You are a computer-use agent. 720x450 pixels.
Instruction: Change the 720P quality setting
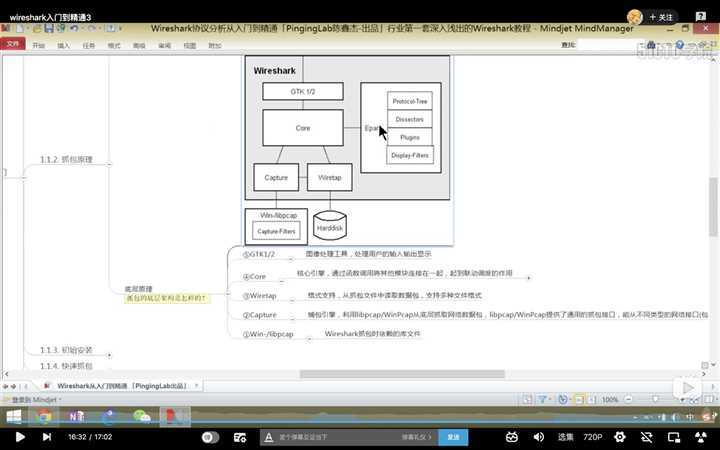[592, 437]
